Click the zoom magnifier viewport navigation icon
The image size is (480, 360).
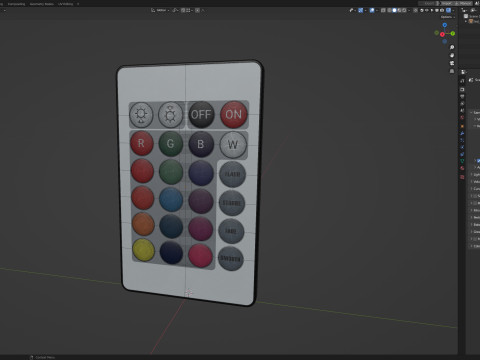pos(452,47)
